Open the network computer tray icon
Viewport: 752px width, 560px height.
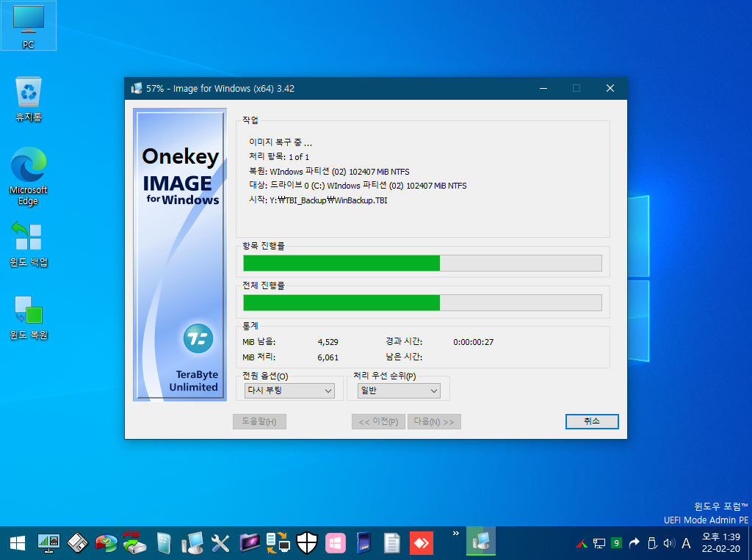click(x=599, y=543)
